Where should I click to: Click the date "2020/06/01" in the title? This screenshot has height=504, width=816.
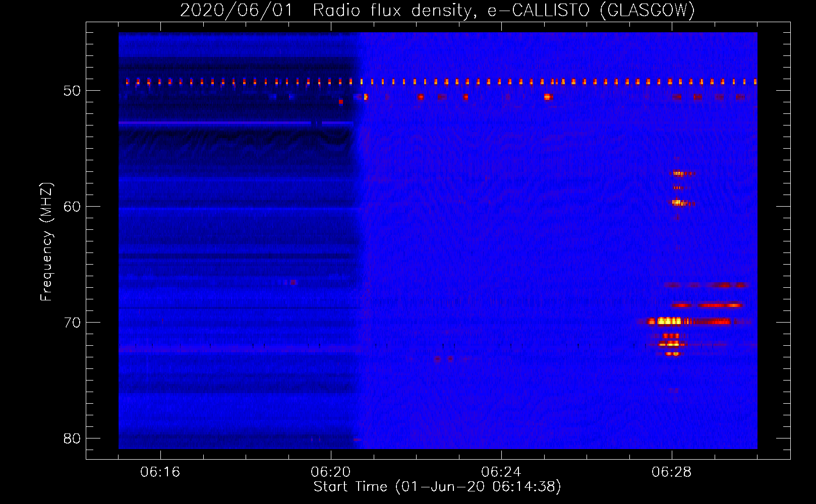[237, 10]
